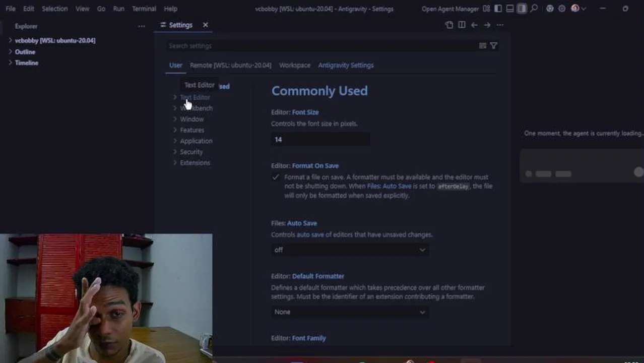Open the Default Formatter dropdown
This screenshot has width=644, height=363.
[x=350, y=312]
